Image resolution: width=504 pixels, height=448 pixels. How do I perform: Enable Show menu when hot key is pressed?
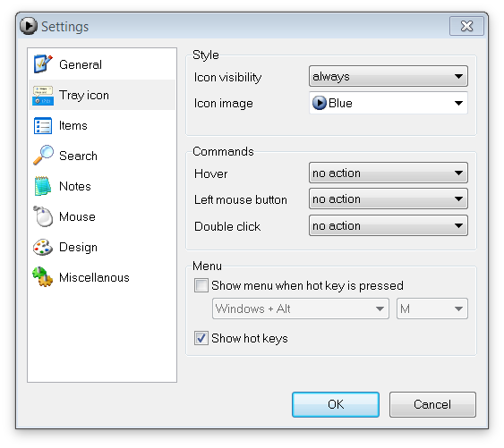[x=201, y=285]
